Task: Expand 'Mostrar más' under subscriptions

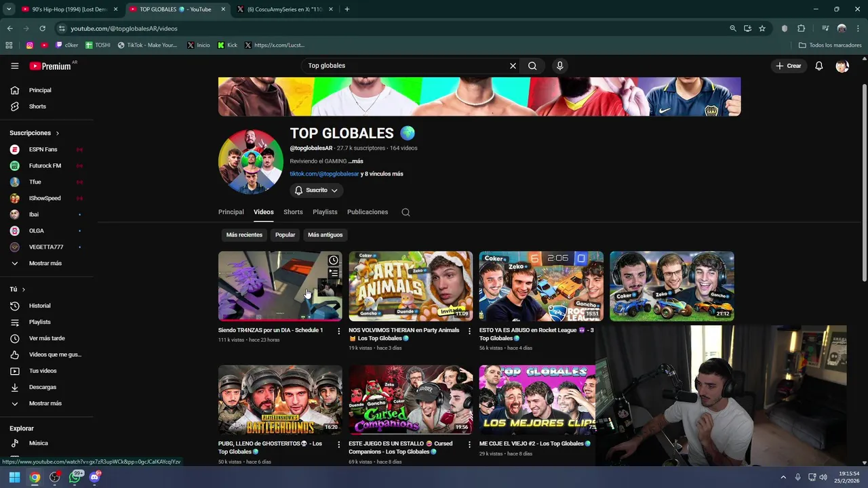Action: (x=47, y=263)
